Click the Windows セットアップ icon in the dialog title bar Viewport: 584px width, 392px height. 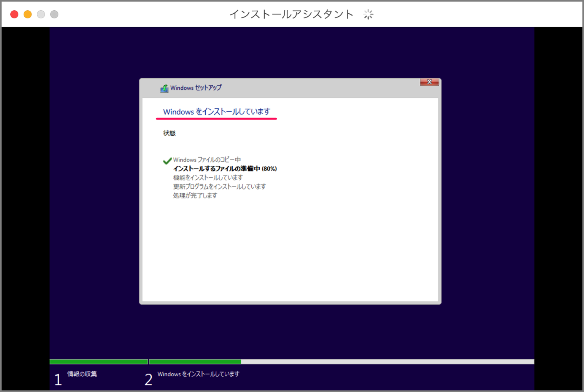[x=165, y=88]
